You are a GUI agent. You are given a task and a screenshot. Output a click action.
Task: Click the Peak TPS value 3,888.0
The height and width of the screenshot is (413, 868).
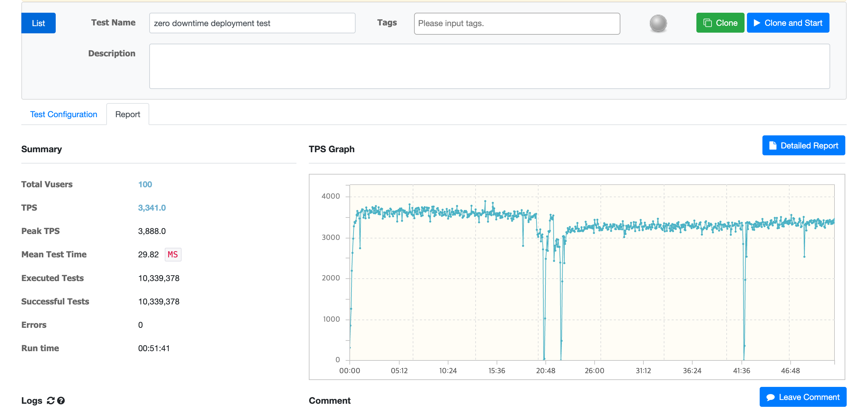pyautogui.click(x=152, y=231)
